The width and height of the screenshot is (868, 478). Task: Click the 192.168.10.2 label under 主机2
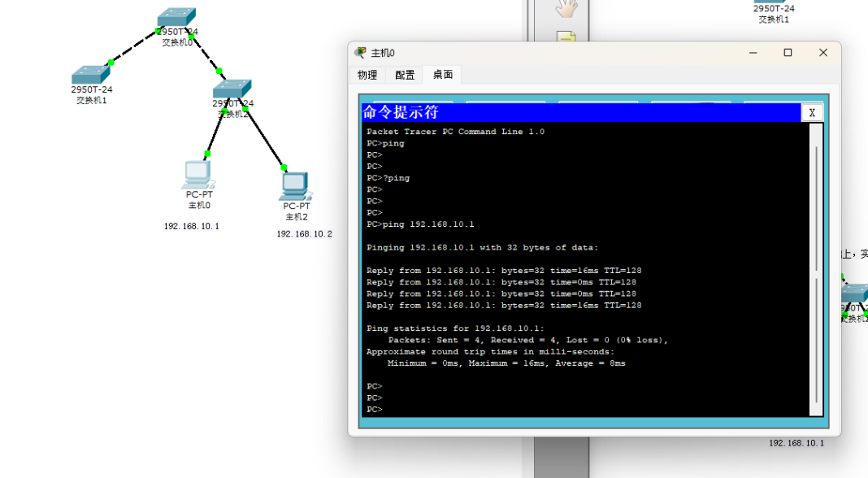tap(305, 234)
